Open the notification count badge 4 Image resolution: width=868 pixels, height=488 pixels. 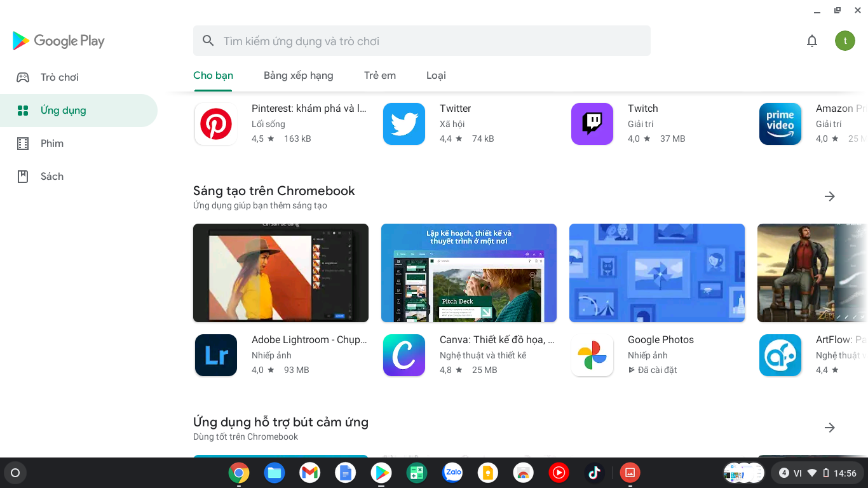pos(784,473)
